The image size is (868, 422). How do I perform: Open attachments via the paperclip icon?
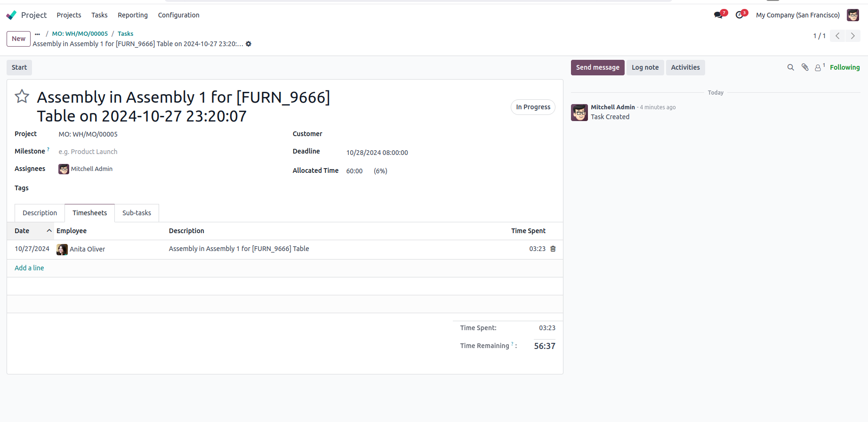[805, 67]
